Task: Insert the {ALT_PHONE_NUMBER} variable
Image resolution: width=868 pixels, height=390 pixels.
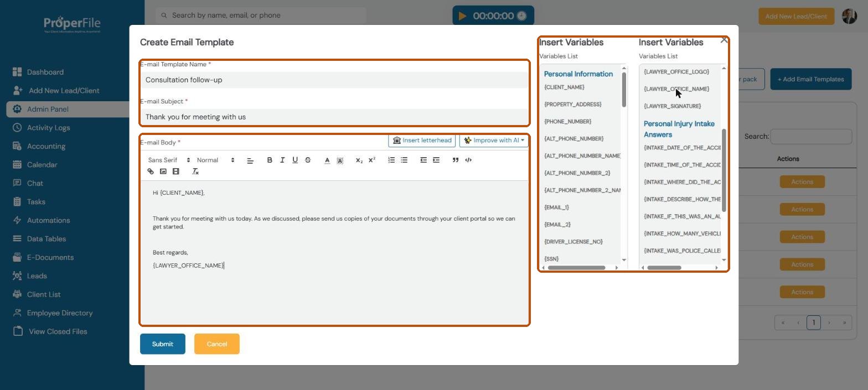Action: pyautogui.click(x=573, y=139)
